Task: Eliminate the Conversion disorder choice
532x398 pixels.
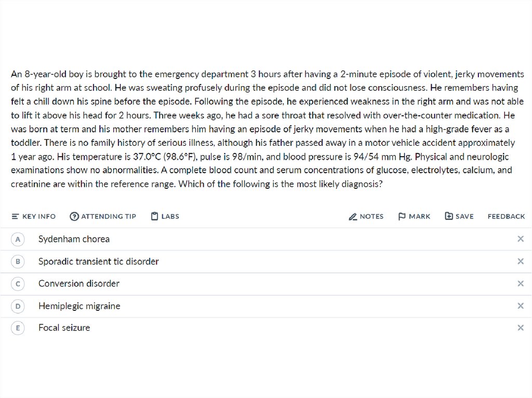Action: point(520,284)
